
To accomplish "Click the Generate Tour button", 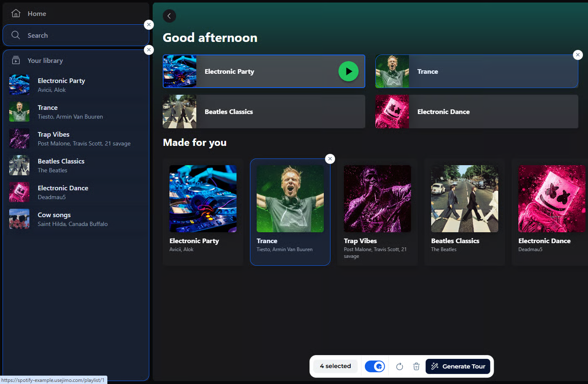I will (458, 366).
